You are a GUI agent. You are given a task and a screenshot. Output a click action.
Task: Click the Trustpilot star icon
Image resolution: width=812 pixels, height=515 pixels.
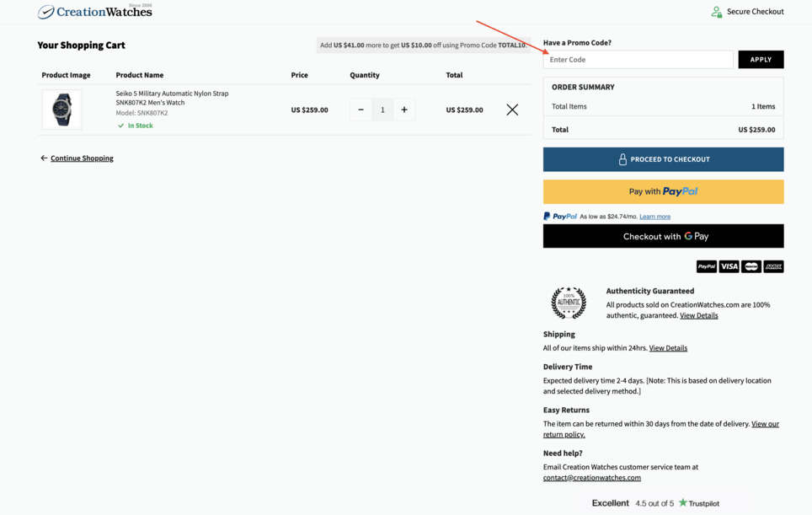[683, 502]
